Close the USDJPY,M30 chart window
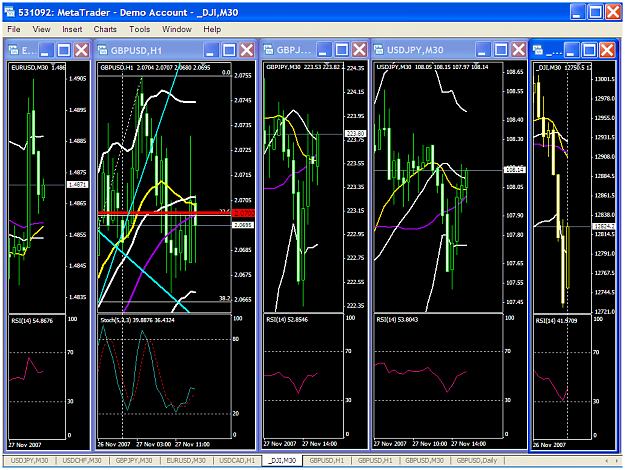 coord(519,50)
